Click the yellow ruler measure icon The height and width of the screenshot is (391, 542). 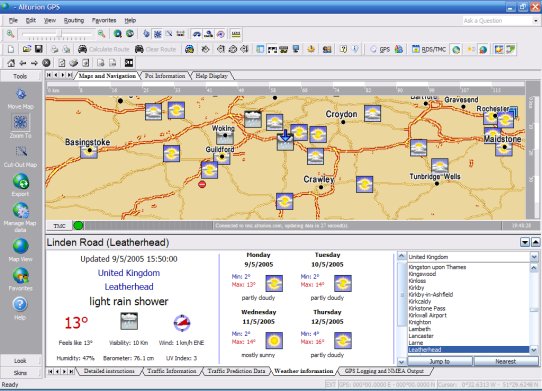[x=236, y=34]
